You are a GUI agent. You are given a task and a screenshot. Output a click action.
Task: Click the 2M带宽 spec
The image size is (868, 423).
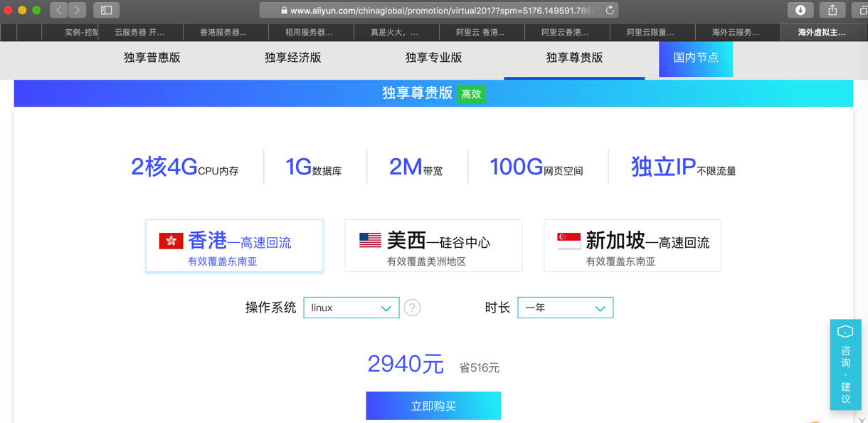click(x=416, y=167)
